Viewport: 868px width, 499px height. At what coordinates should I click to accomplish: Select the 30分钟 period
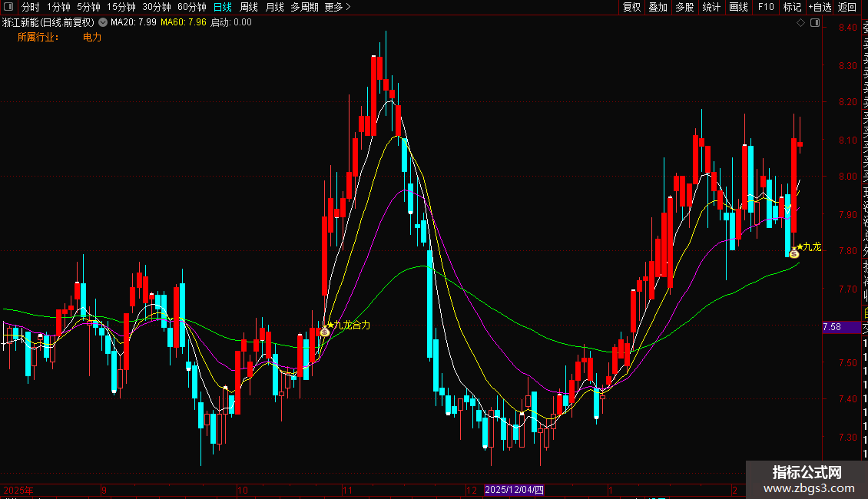pyautogui.click(x=157, y=7)
